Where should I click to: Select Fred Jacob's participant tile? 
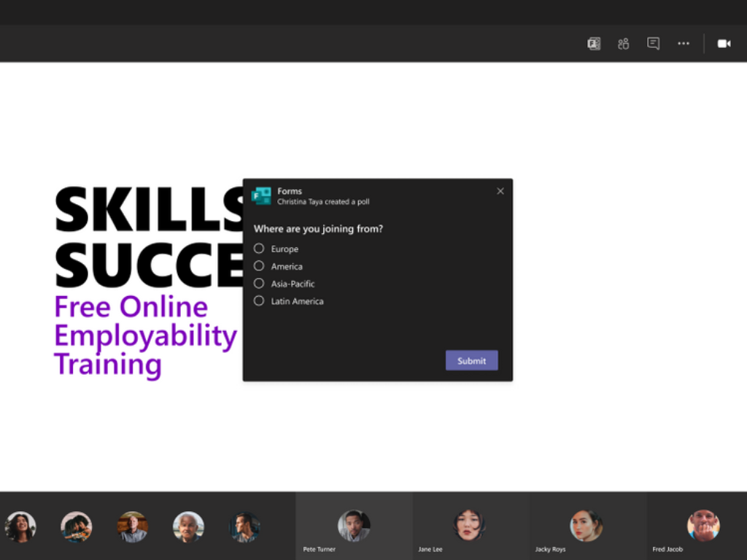pyautogui.click(x=703, y=526)
